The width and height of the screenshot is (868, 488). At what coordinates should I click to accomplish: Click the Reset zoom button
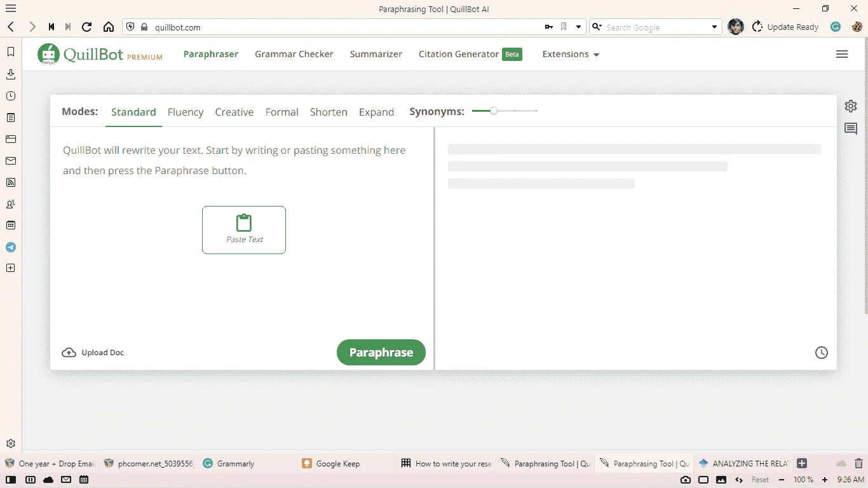[760, 480]
